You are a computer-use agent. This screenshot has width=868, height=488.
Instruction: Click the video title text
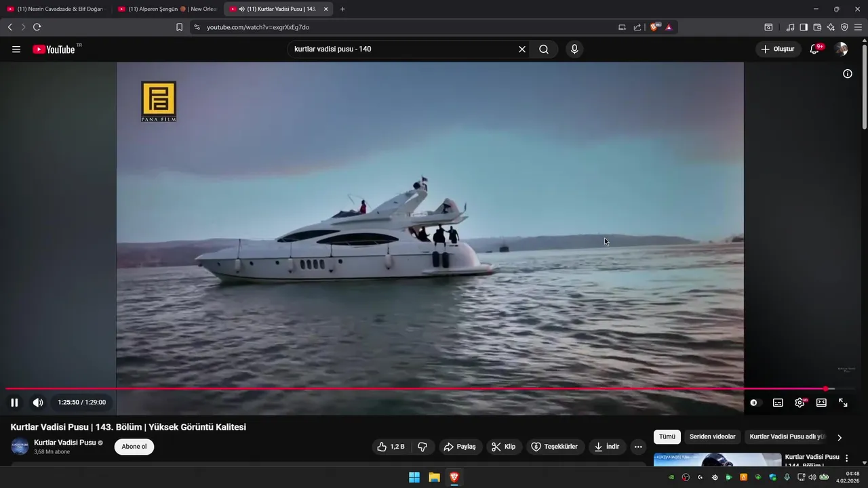coord(128,427)
